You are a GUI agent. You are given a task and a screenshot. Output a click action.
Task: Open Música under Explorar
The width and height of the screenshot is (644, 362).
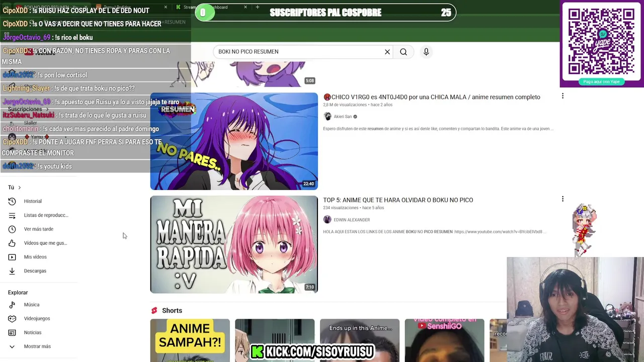(x=31, y=305)
